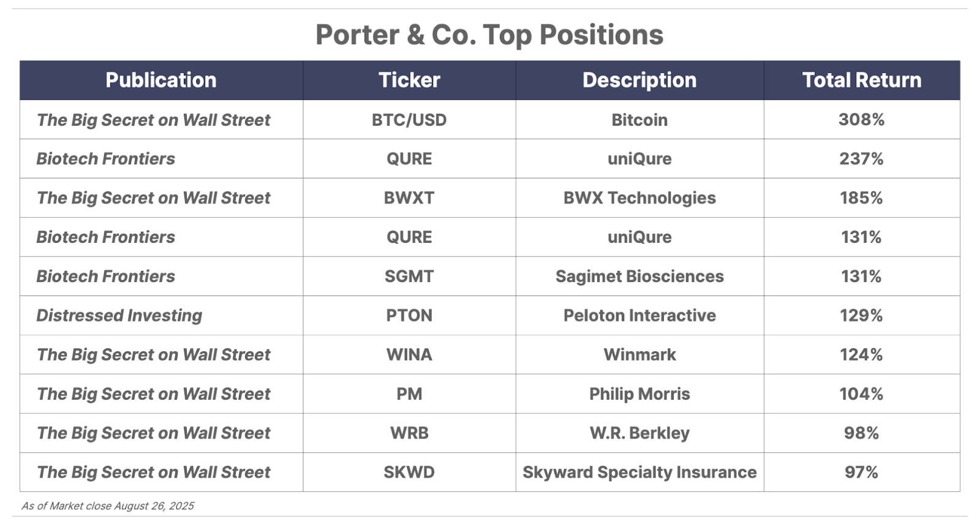Click the Total Return column header

tap(862, 80)
